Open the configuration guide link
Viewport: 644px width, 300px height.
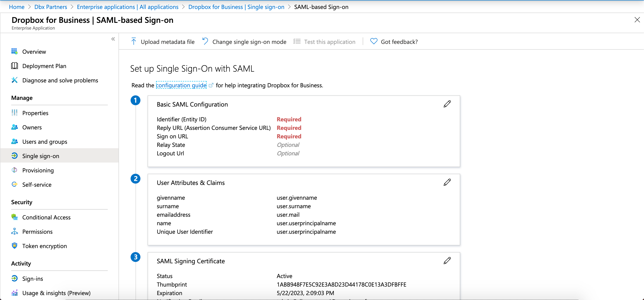[181, 85]
